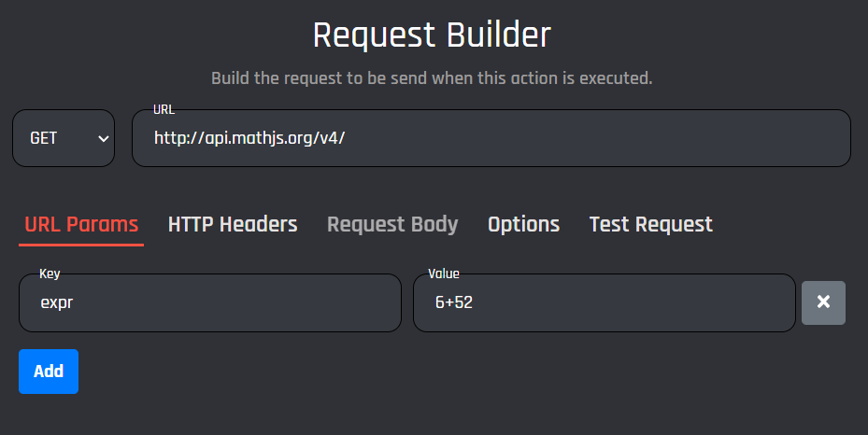Select the Request Body tab

[392, 224]
